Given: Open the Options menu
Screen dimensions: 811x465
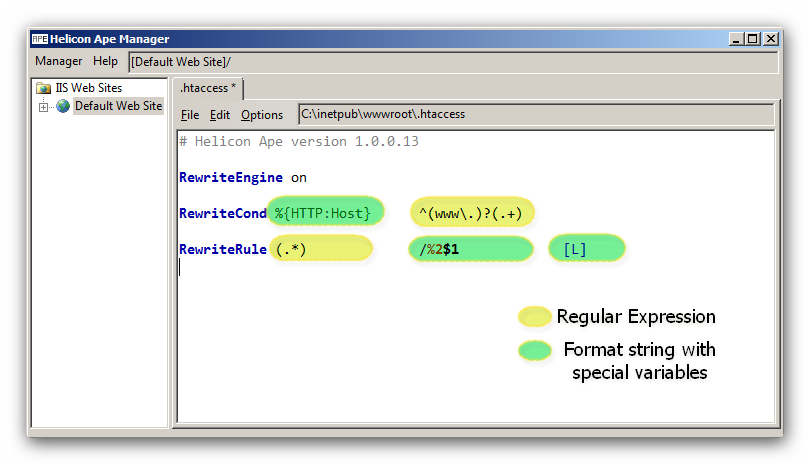Looking at the screenshot, I should pyautogui.click(x=262, y=115).
